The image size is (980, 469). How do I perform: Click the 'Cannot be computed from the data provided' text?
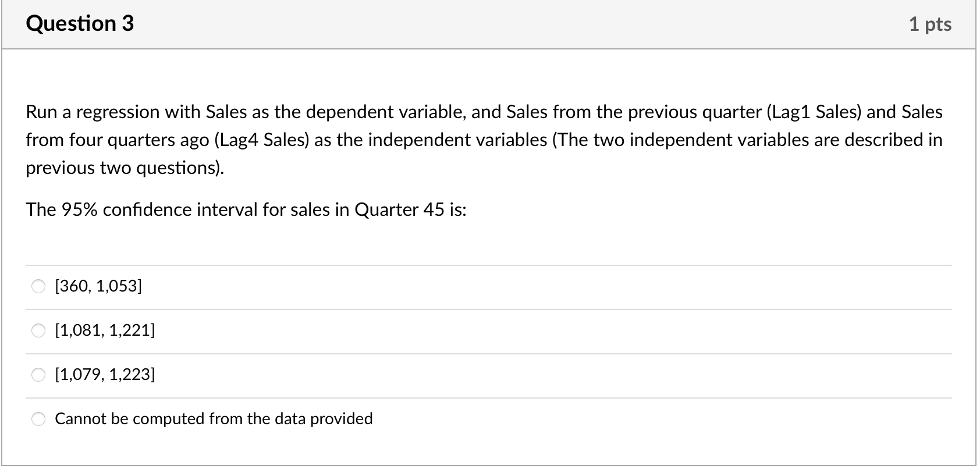point(214,419)
